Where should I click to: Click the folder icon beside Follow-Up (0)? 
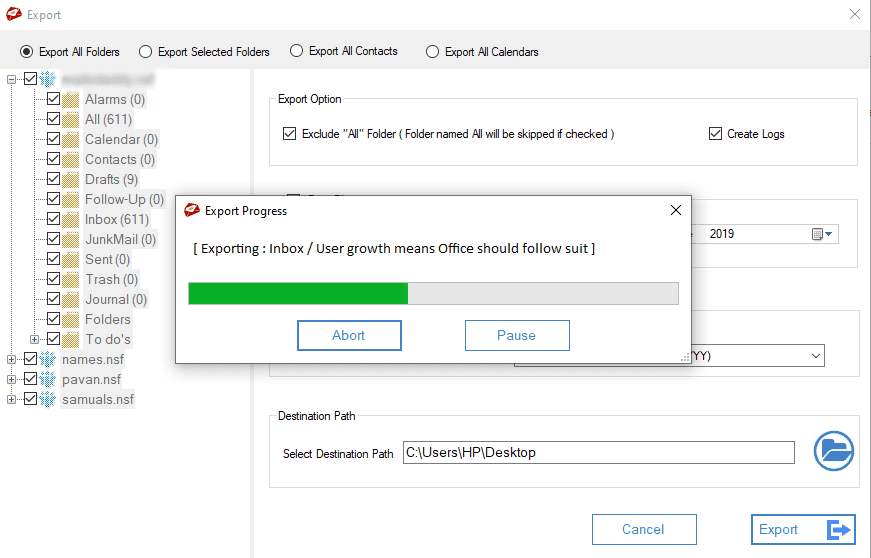(71, 199)
